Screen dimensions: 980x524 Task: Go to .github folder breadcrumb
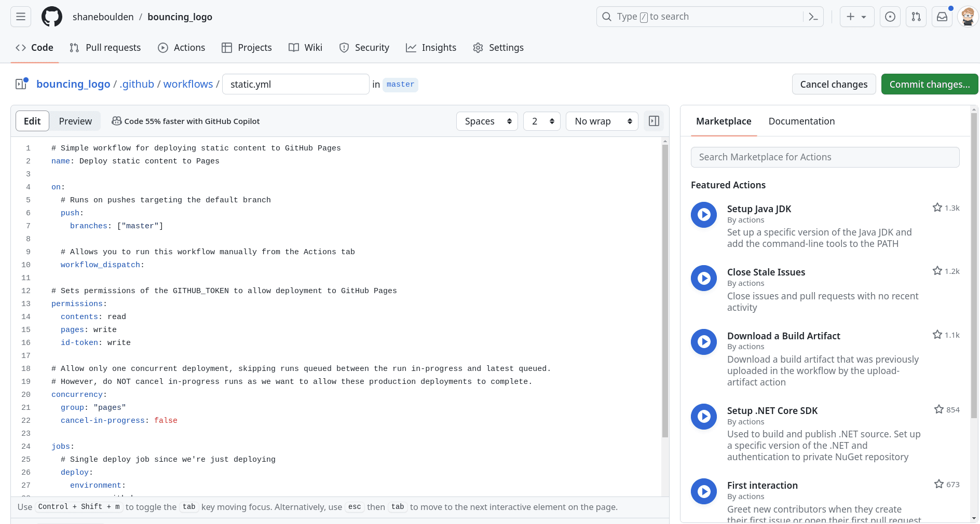(137, 84)
